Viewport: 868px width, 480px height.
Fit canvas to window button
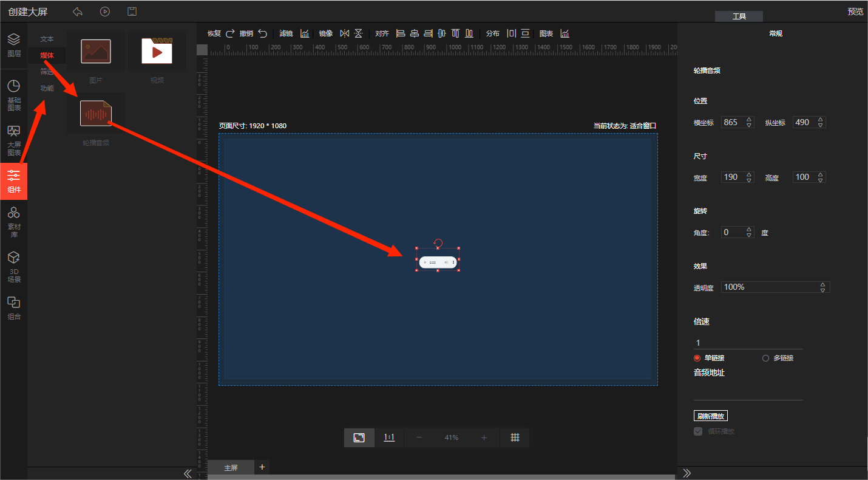pos(359,437)
